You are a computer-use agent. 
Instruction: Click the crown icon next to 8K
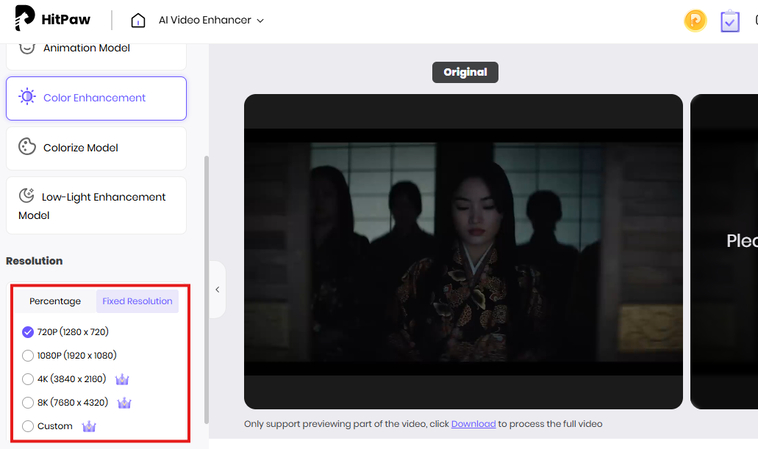point(124,403)
